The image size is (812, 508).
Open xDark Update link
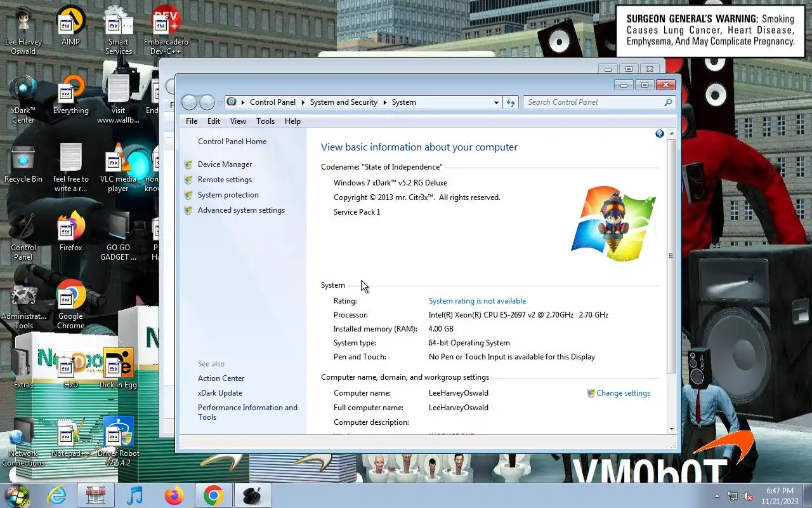tap(220, 393)
